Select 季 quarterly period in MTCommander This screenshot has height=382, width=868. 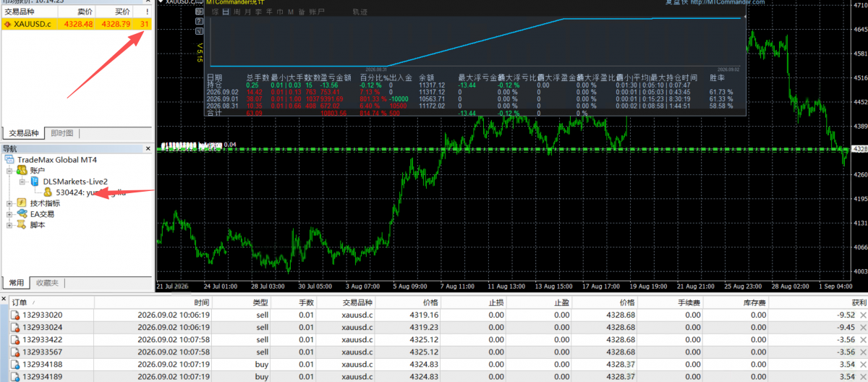click(x=259, y=13)
